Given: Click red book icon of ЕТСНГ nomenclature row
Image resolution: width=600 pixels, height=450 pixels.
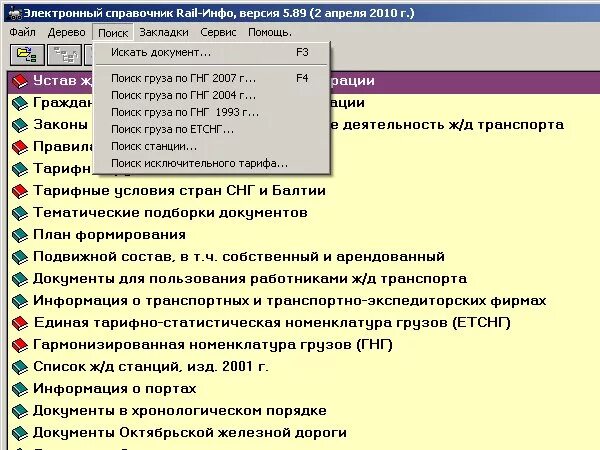Looking at the screenshot, I should point(20,323).
